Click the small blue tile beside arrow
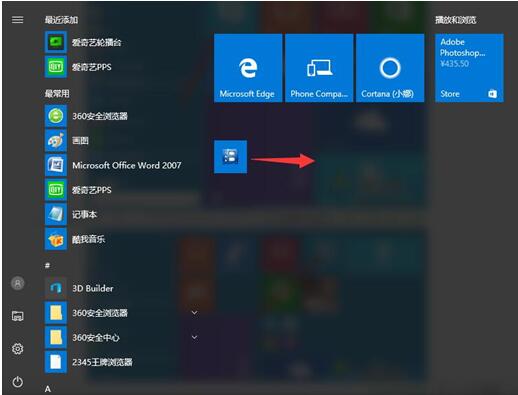Image resolution: width=518 pixels, height=395 pixels. (x=230, y=157)
